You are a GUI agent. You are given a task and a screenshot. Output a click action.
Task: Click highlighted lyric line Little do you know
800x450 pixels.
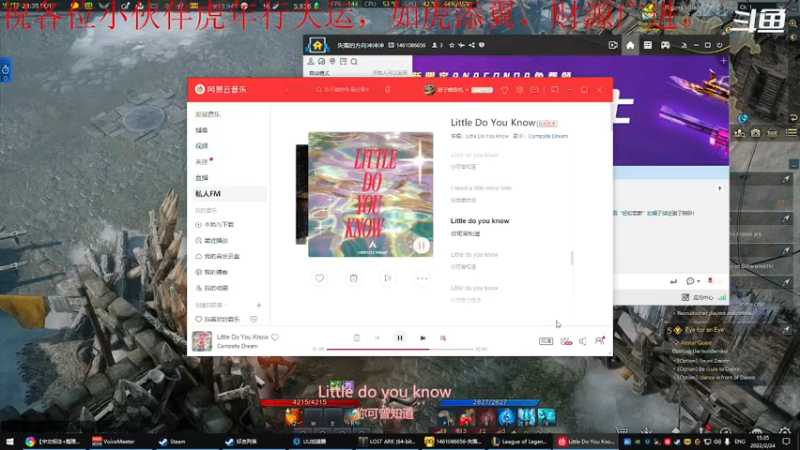(480, 221)
